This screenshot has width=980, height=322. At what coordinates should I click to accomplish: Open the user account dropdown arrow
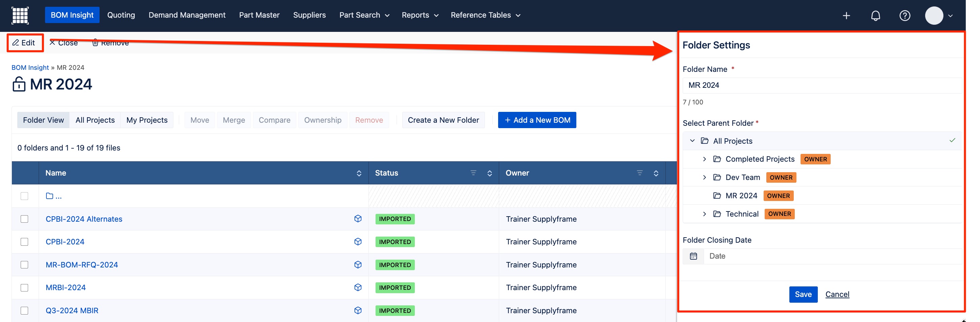coord(950,16)
